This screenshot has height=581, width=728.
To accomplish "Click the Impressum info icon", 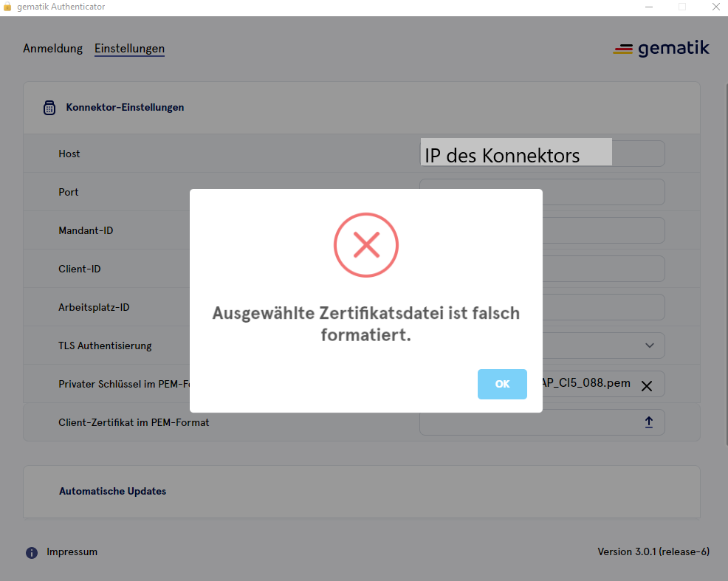I will click(32, 552).
